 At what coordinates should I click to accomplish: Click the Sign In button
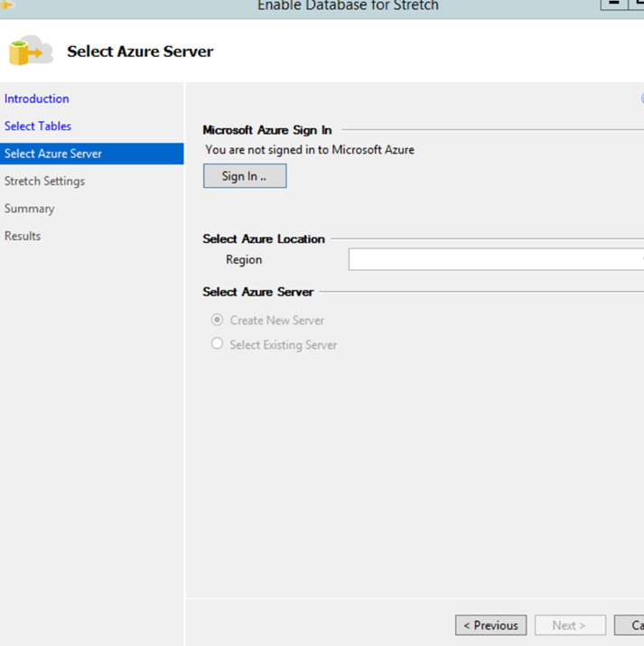245,176
